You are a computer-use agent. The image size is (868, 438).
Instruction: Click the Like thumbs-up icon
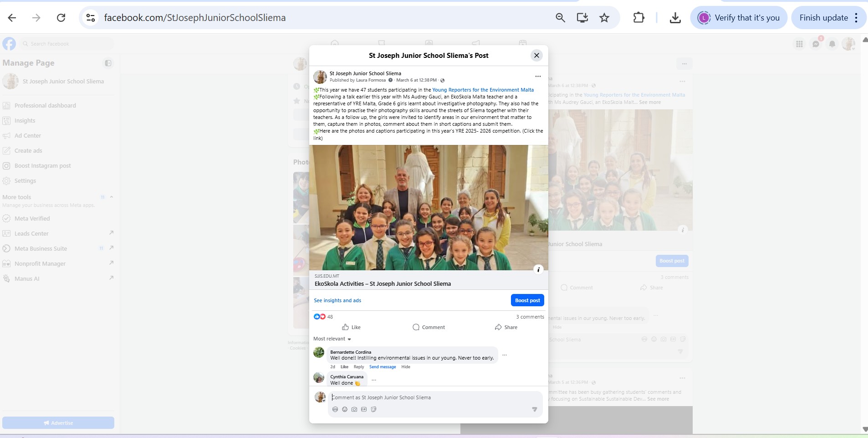(x=345, y=327)
